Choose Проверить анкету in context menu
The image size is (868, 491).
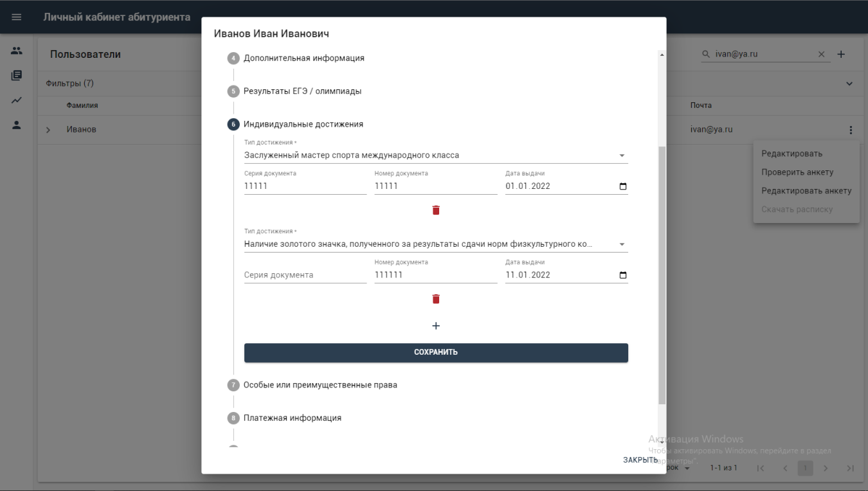806,172
